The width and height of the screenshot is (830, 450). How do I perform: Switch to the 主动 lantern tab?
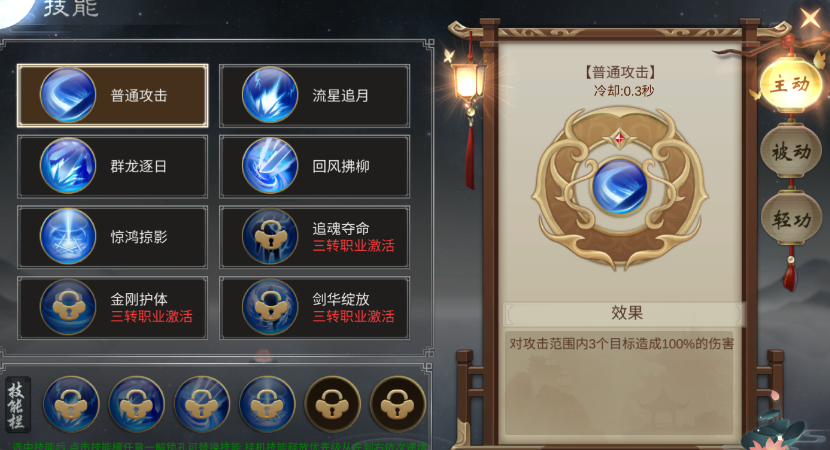click(x=790, y=85)
